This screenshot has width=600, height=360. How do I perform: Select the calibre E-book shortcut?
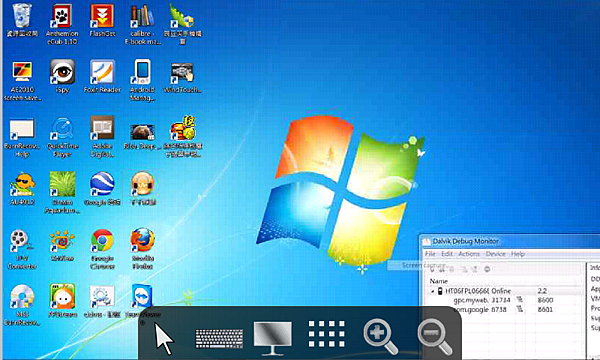[x=142, y=24]
